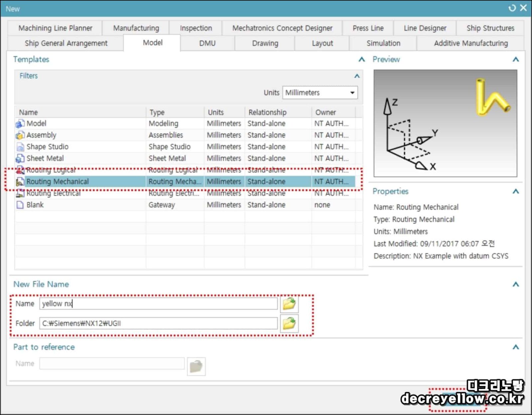
Task: Click the Folder path input field
Action: [x=159, y=323]
